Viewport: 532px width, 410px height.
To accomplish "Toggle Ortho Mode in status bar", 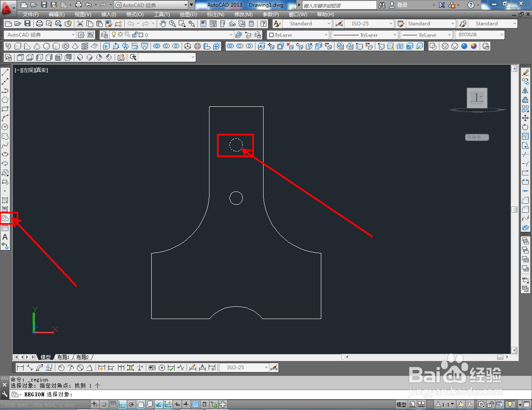I will click(x=122, y=404).
